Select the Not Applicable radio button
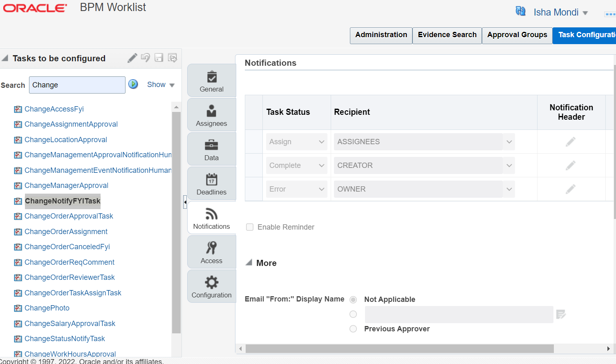Viewport: 616px width, 364px height. [353, 299]
